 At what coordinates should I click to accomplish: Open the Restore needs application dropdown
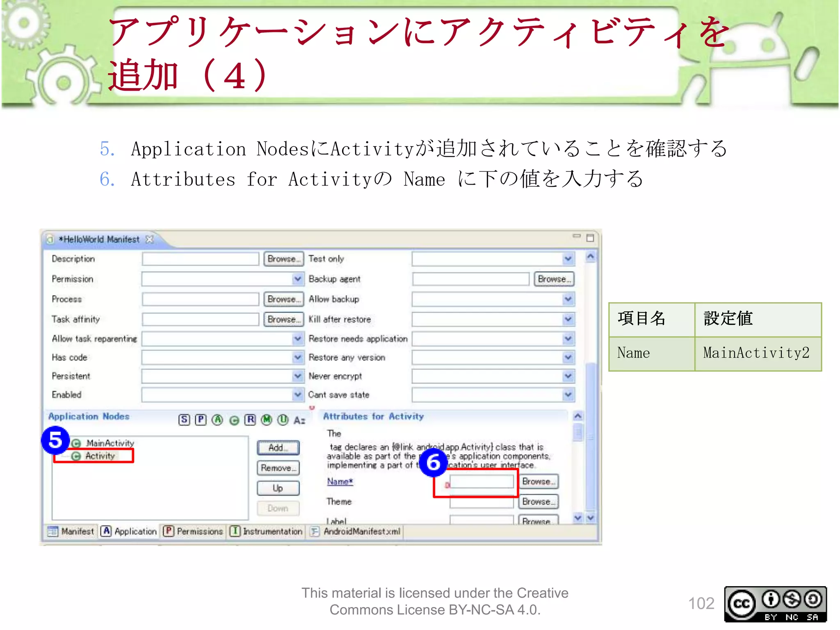pos(568,339)
